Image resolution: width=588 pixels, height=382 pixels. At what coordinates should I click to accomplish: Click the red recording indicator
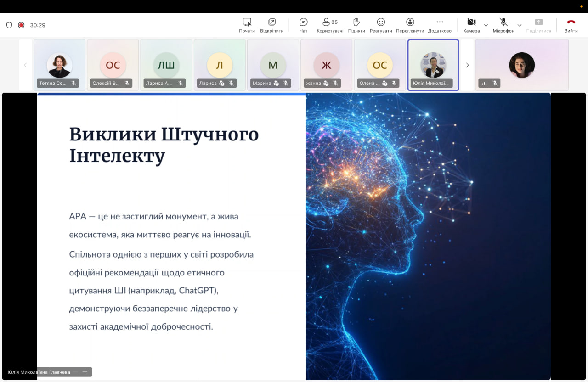(x=21, y=25)
